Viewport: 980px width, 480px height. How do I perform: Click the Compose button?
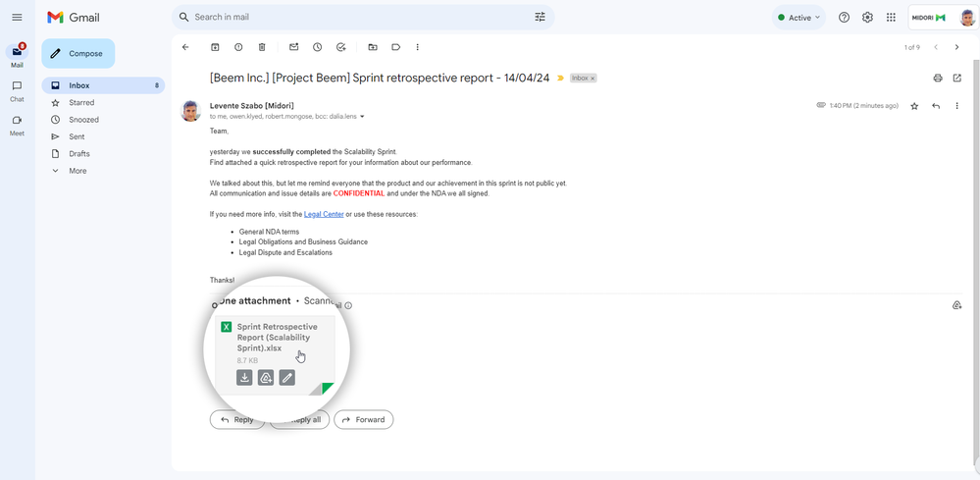78,54
